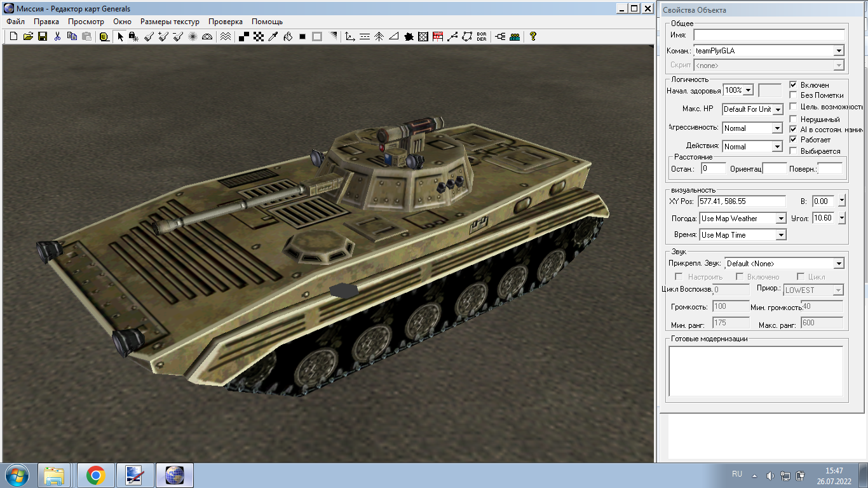Select the waypoint path tool
Image resolution: width=868 pixels, height=488 pixels.
coord(452,36)
